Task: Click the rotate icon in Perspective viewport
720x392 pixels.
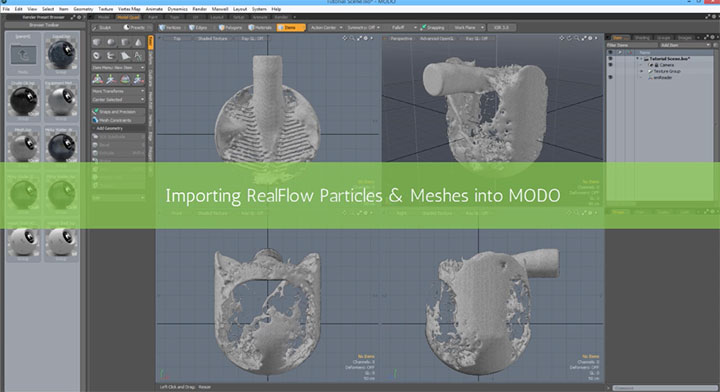Action: pyautogui.click(x=570, y=39)
